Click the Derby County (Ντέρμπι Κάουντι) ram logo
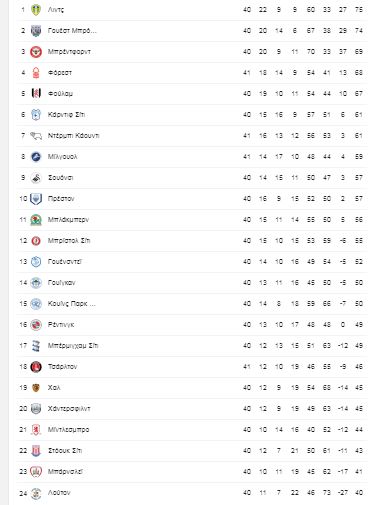 36,136
